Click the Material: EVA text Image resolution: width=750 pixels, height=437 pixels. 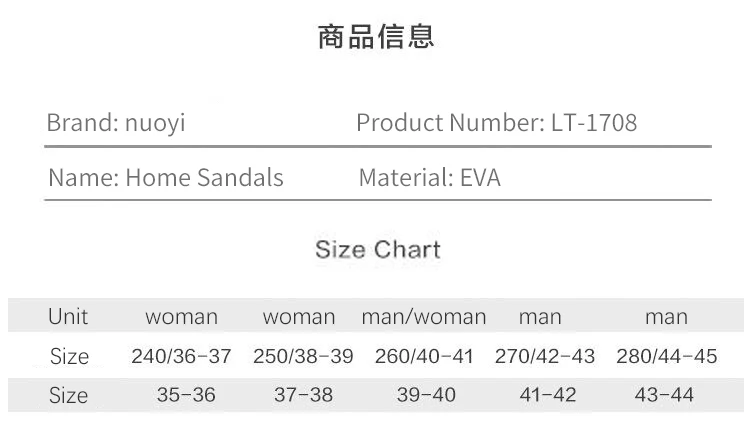[x=429, y=178]
